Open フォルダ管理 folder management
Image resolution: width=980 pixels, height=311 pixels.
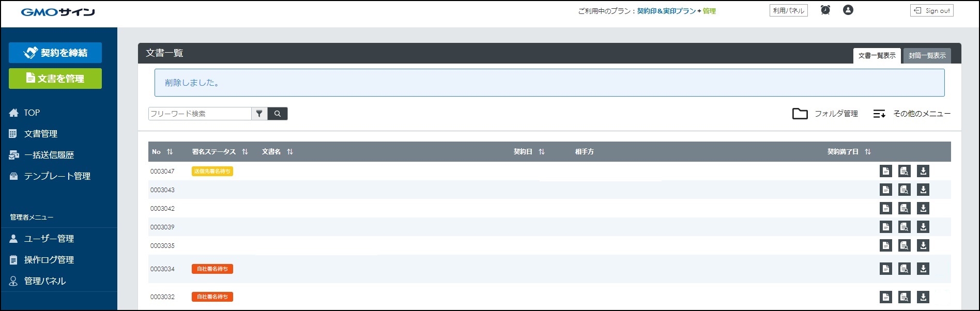[825, 114]
